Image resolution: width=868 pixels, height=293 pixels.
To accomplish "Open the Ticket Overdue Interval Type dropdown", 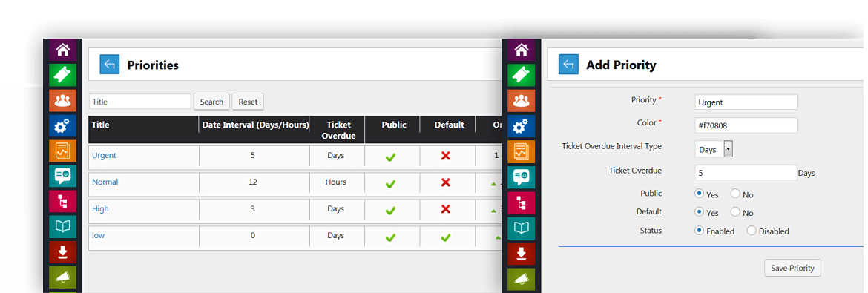I will (714, 149).
